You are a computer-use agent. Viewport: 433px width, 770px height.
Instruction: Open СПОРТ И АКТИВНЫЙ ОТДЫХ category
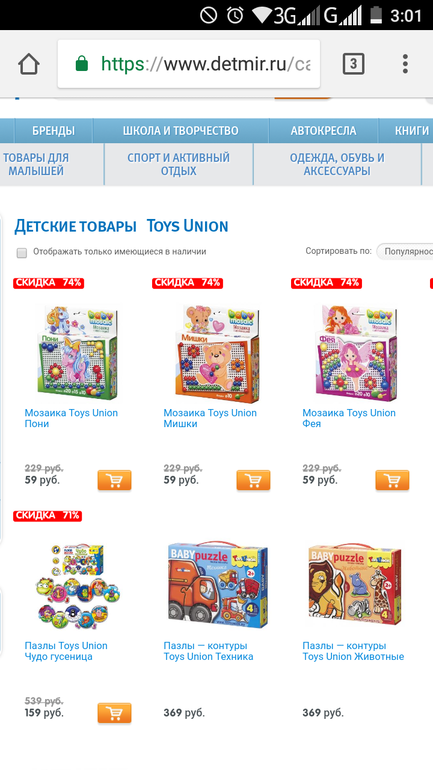tap(179, 165)
